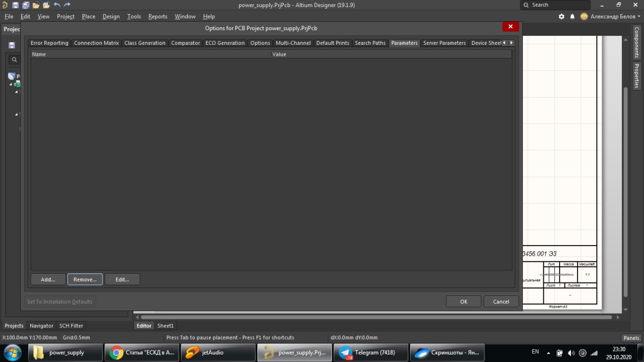The image size is (644, 362).
Task: Open the File menu
Action: tap(9, 17)
